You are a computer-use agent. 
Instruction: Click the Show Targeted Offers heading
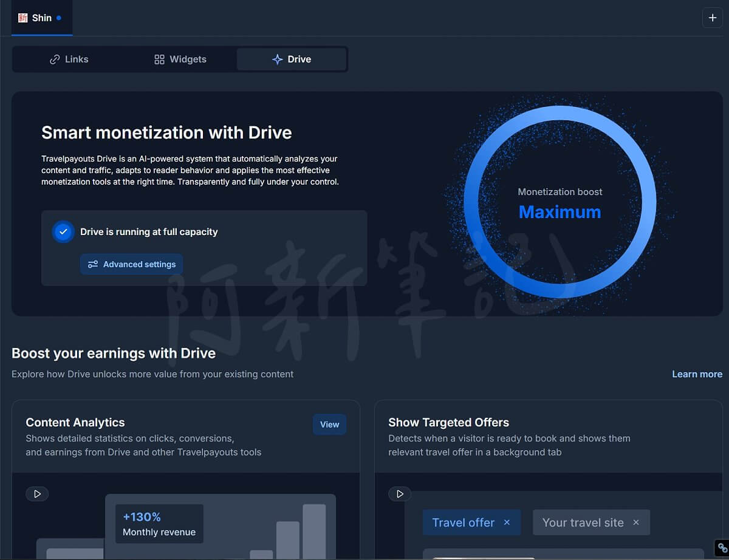click(x=449, y=422)
